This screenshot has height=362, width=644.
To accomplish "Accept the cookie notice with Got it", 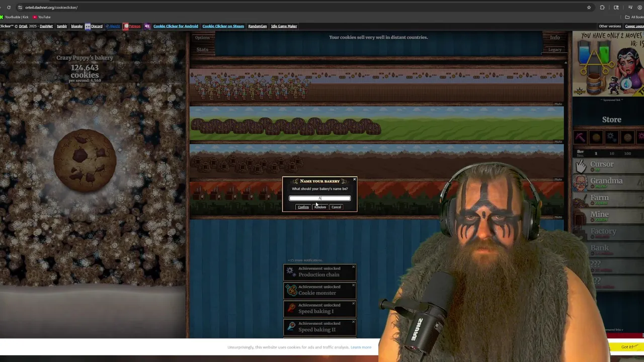I will (x=626, y=347).
